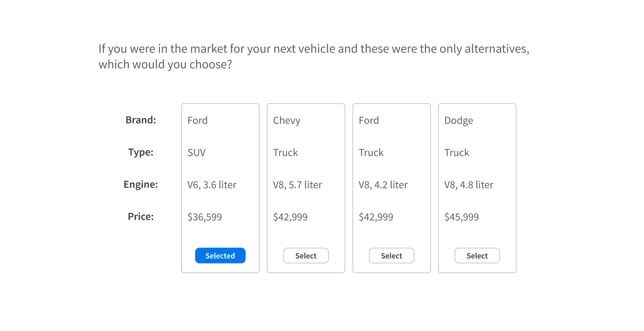Click the Brand: row label
Viewport: 644px width, 331px height.
[x=141, y=120]
